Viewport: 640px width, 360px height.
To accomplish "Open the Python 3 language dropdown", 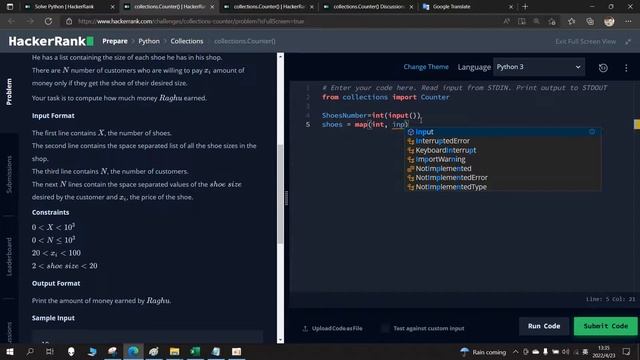I will 539,67.
